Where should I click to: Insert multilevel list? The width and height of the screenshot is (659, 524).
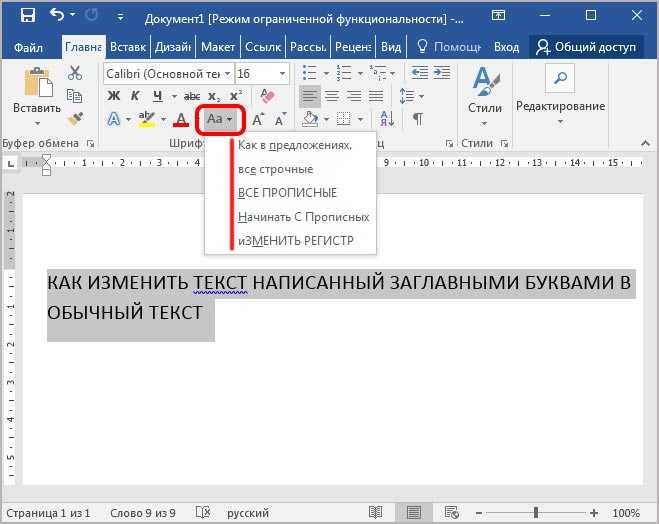tap(378, 73)
